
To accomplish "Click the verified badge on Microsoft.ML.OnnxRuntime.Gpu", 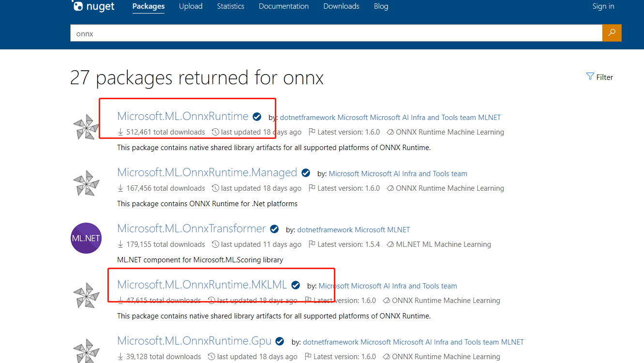I will (x=280, y=341).
